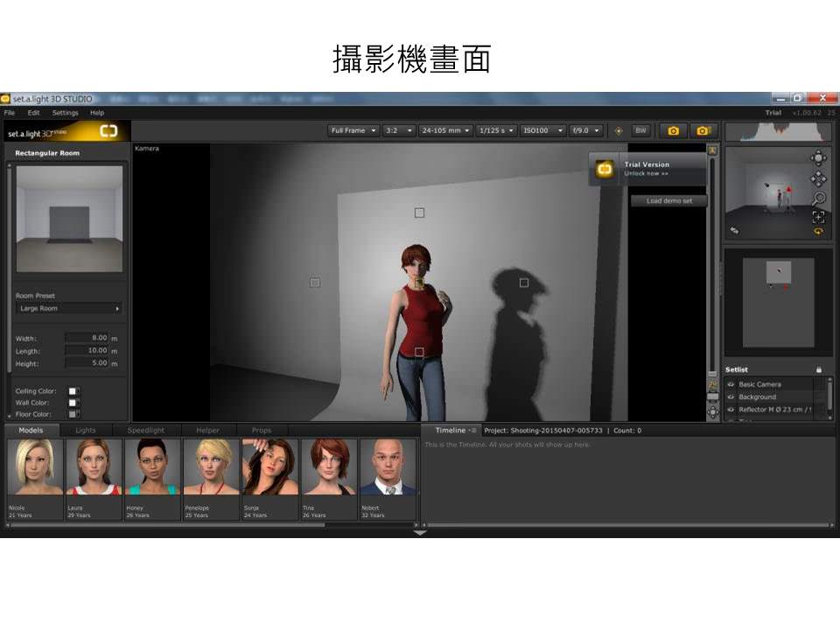This screenshot has width=840, height=630.
Task: Click the Setlist lock icon
Action: tap(819, 369)
